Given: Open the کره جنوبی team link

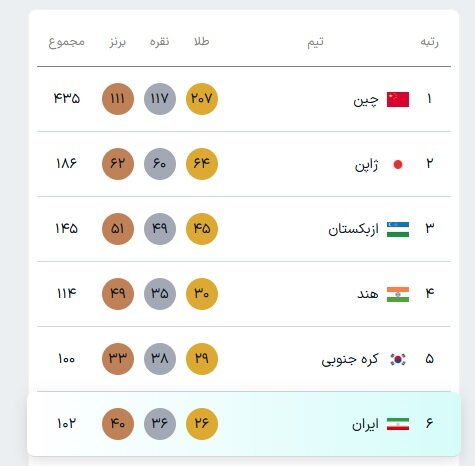Looking at the screenshot, I should [x=350, y=359].
